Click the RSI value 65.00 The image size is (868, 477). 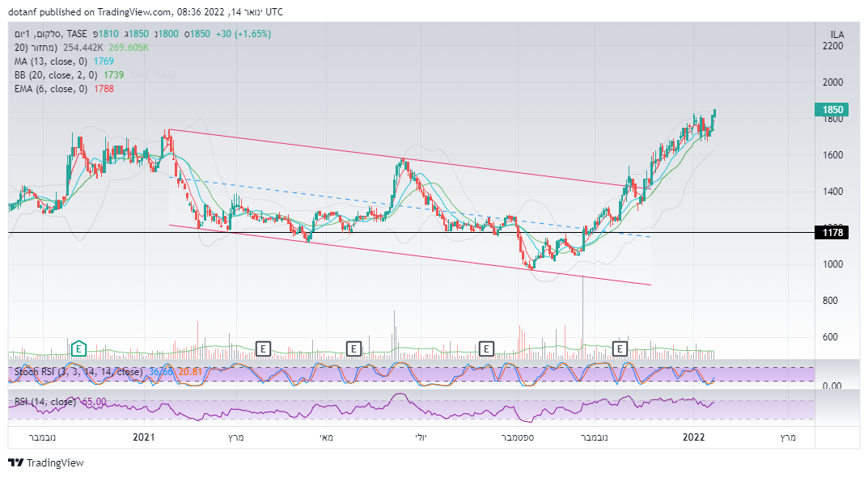click(94, 402)
